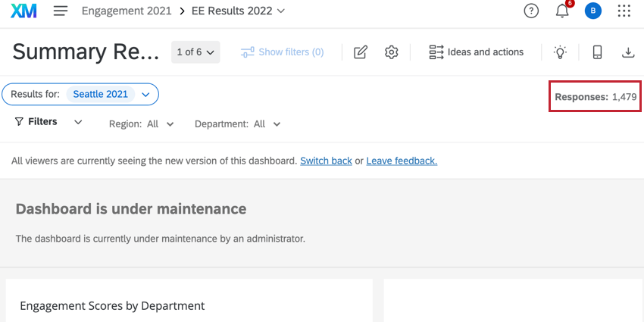This screenshot has width=644, height=322.
Task: Expand EE Results 2022 dropdown
Action: click(281, 11)
